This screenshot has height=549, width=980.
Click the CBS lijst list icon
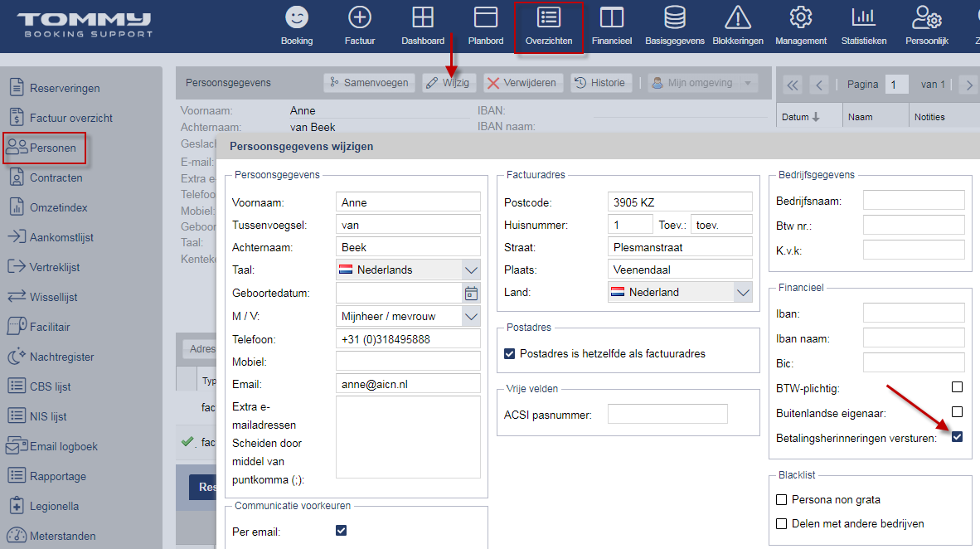coord(17,386)
